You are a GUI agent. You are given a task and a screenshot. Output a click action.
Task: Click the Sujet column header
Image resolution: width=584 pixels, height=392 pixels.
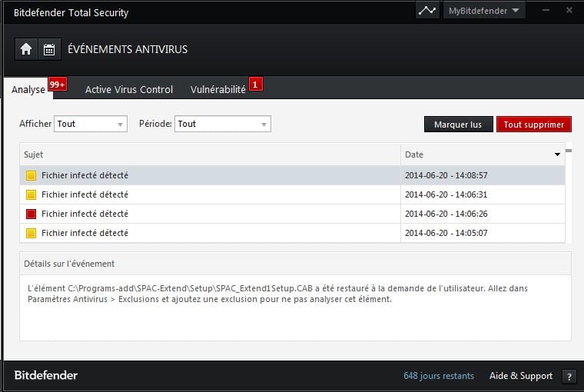coord(210,154)
